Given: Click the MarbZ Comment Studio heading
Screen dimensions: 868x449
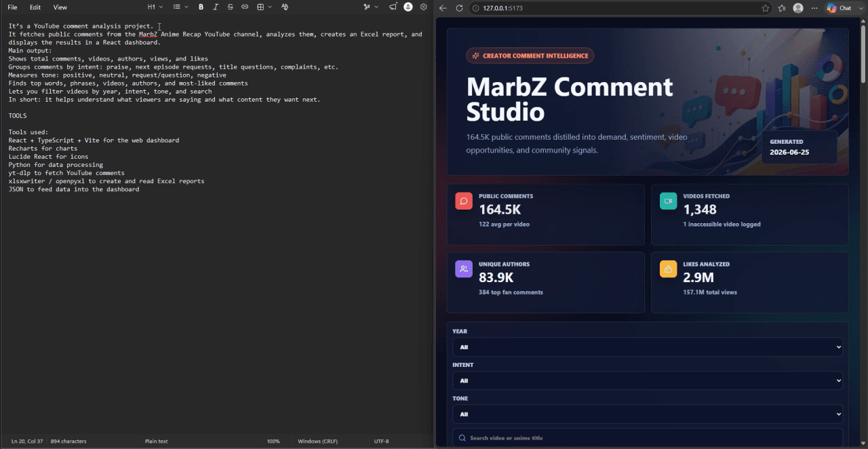Looking at the screenshot, I should pos(570,99).
